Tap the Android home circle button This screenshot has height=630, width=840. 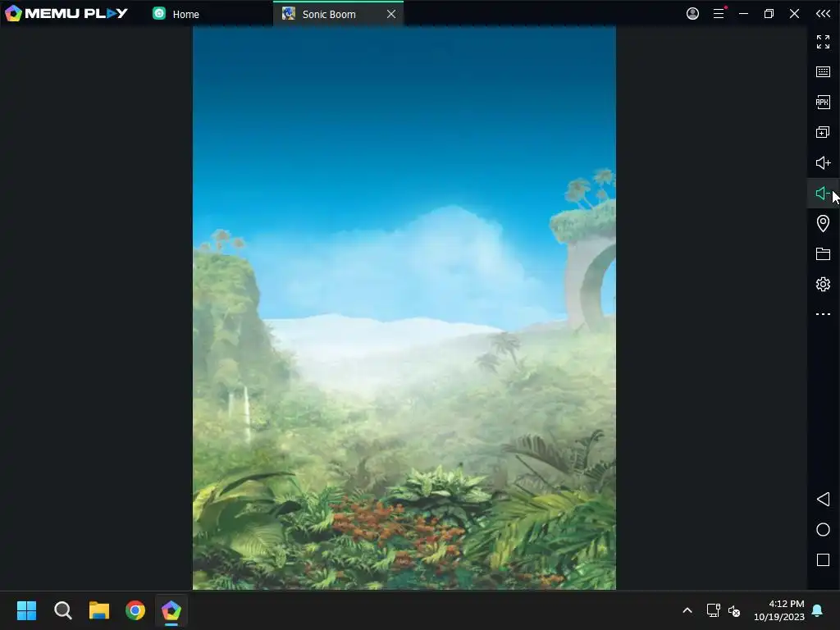823,530
